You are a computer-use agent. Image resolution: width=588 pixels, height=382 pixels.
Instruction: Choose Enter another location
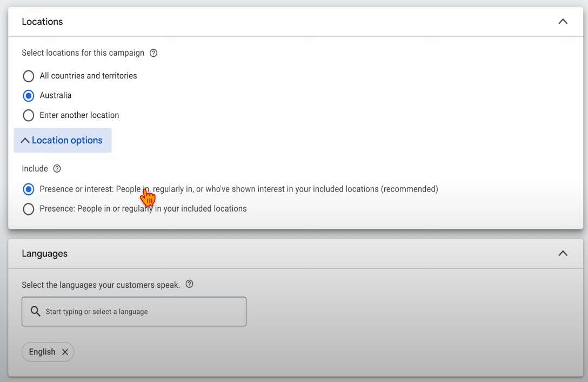[x=28, y=115]
